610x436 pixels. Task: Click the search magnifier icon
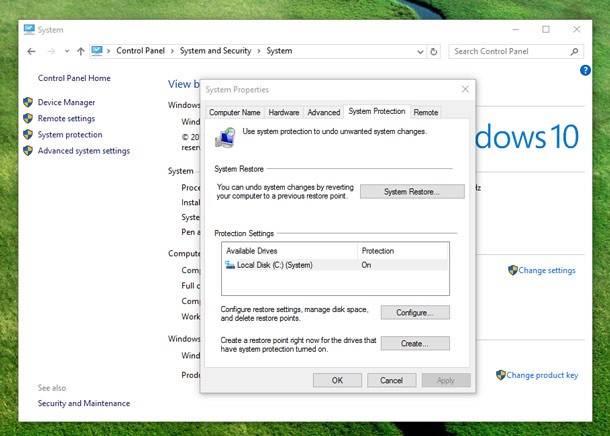(574, 51)
